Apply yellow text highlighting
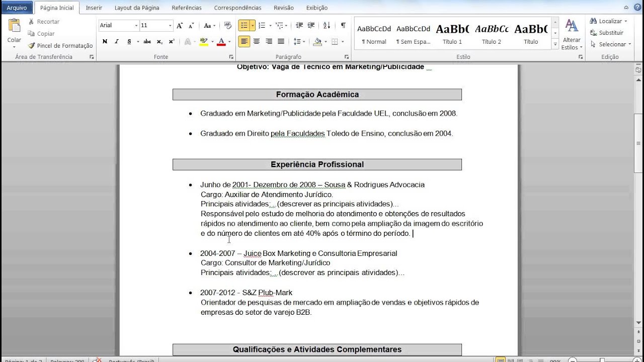The width and height of the screenshot is (644, 362). [203, 41]
